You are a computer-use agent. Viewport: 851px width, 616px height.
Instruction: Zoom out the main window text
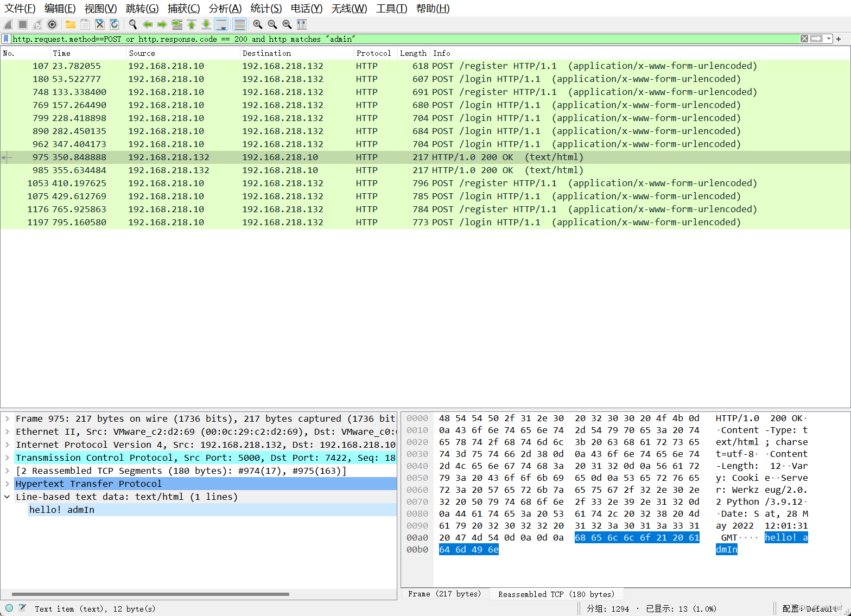(272, 24)
